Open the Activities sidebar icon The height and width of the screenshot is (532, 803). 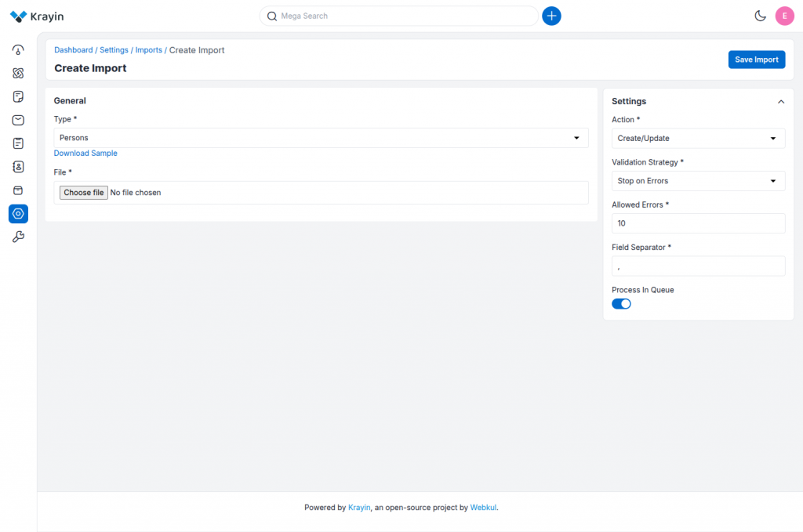pyautogui.click(x=18, y=143)
